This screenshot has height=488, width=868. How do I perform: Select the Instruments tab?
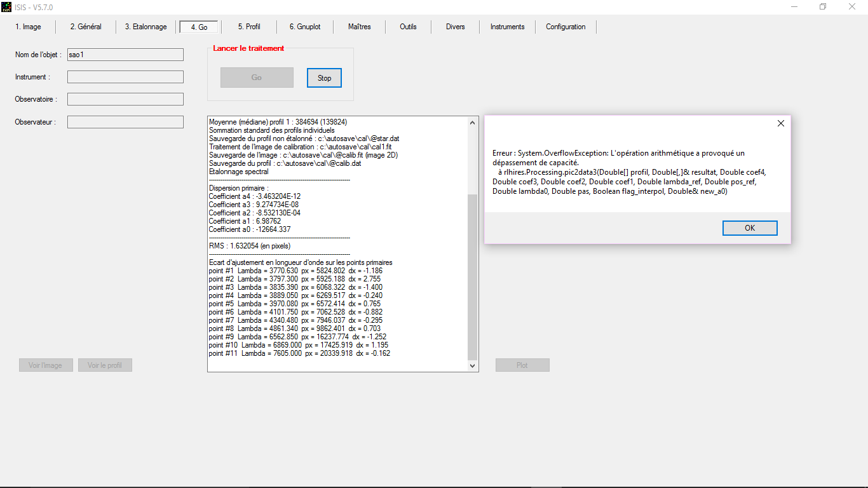point(507,27)
